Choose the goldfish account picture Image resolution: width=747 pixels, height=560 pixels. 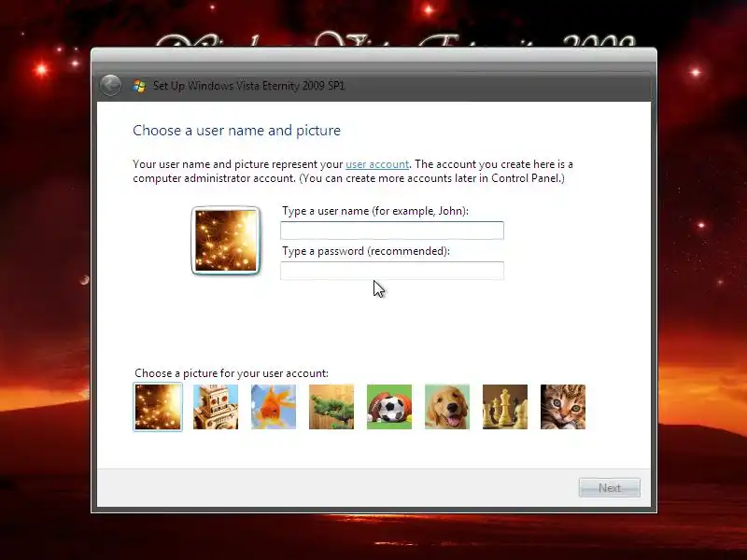(274, 407)
